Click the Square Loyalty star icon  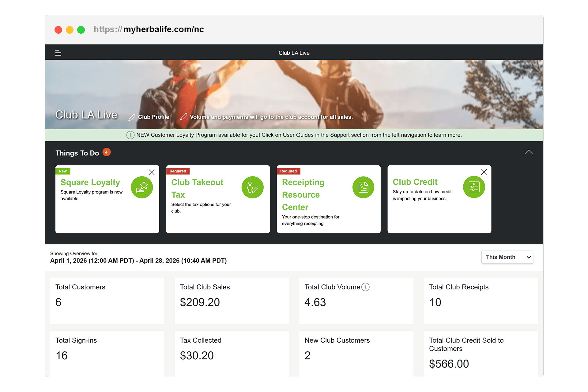coord(142,187)
